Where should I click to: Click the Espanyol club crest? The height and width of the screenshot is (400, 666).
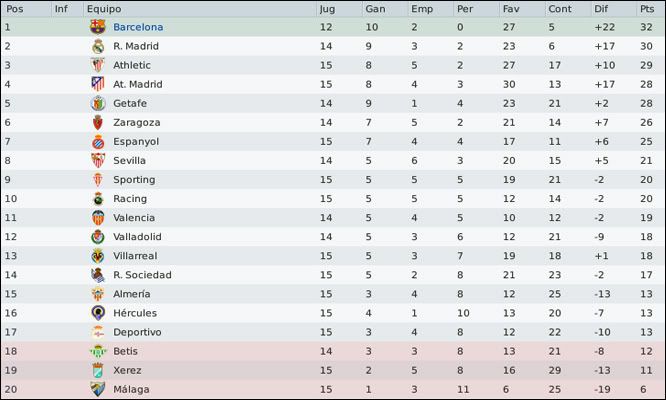pos(98,141)
